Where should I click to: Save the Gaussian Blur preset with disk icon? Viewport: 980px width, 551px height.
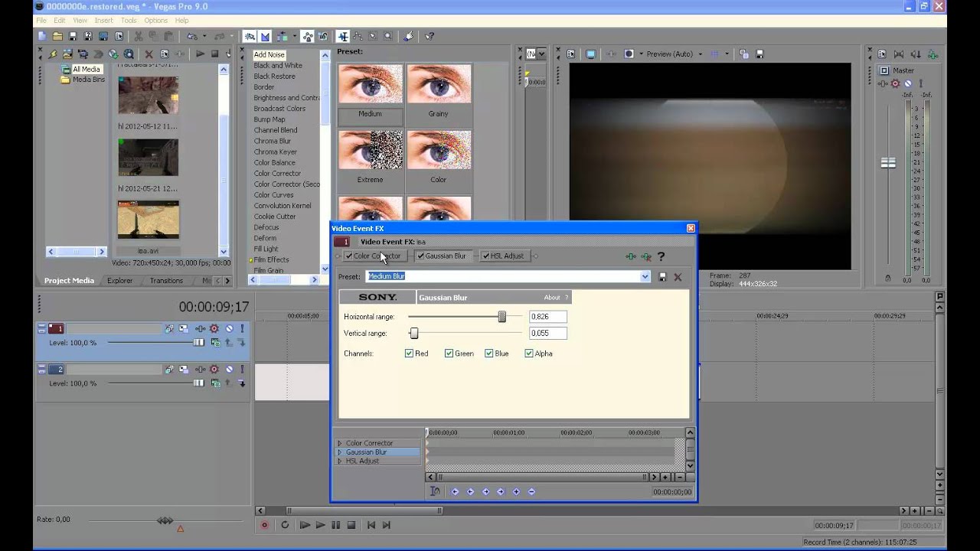coord(662,277)
